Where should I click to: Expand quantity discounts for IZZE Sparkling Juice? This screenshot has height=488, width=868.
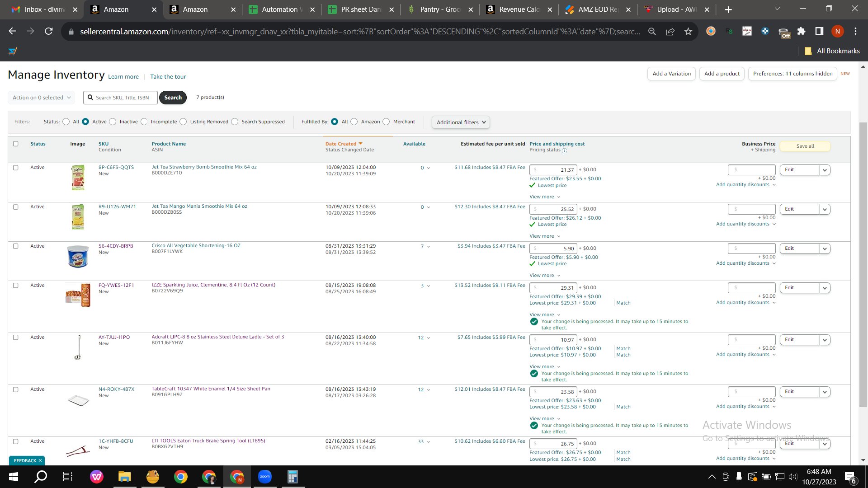[x=746, y=303]
